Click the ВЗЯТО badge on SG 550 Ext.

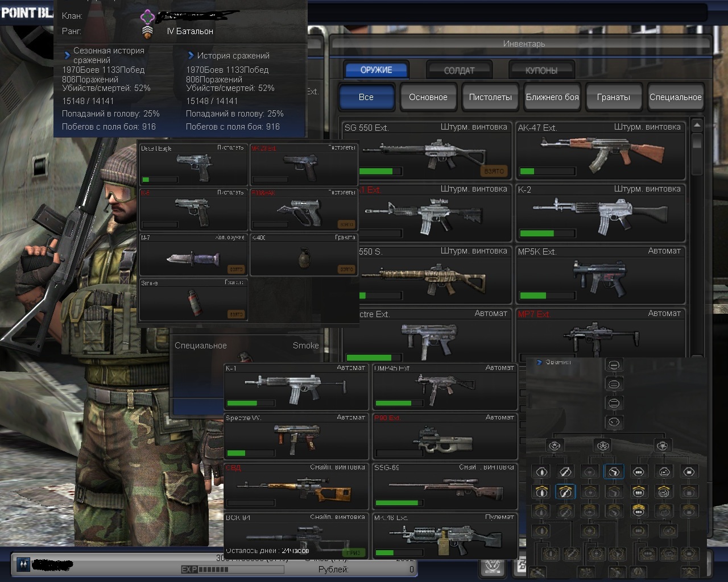point(494,171)
